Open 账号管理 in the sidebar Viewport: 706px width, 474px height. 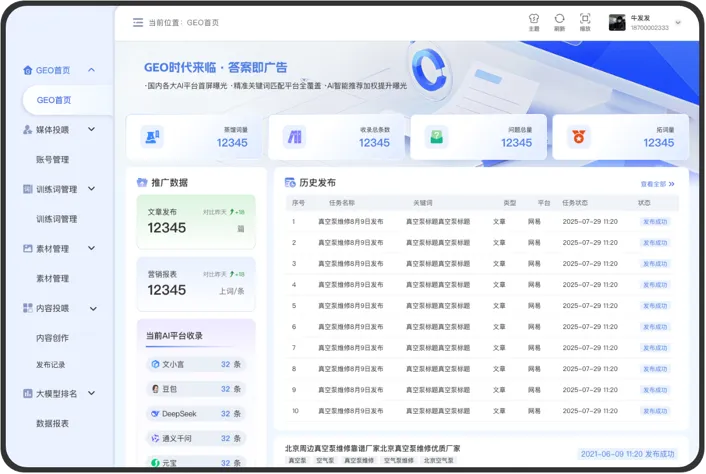(x=53, y=159)
